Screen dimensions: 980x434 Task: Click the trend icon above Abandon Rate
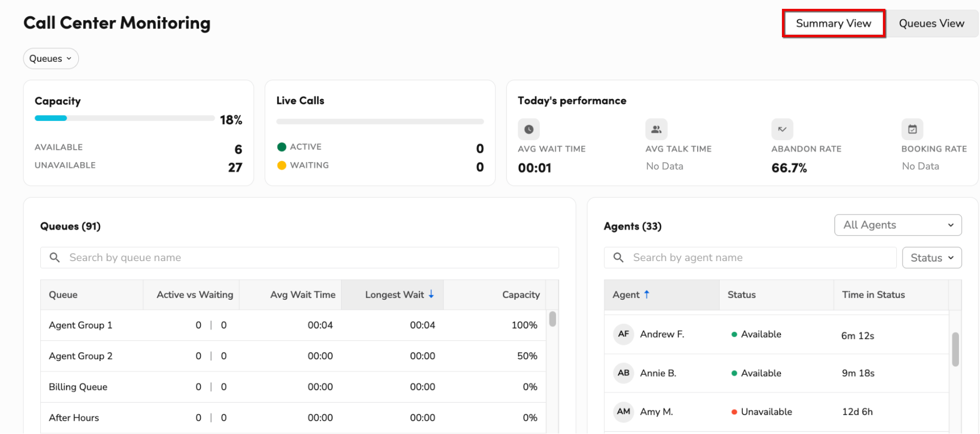tap(782, 129)
